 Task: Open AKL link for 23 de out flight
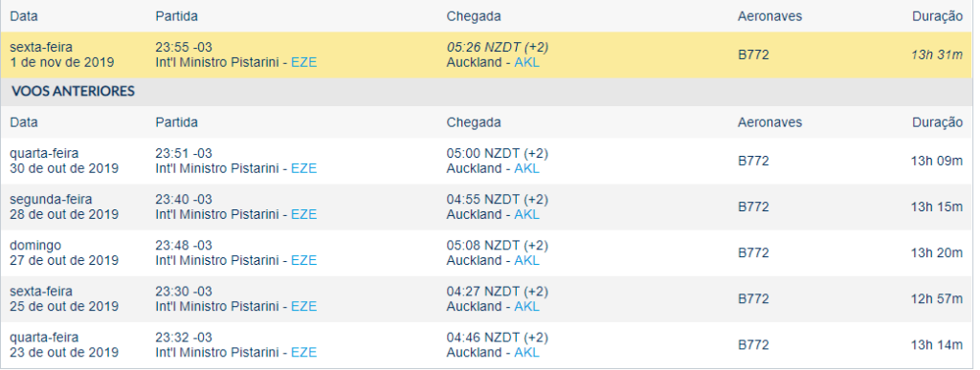pos(527,353)
